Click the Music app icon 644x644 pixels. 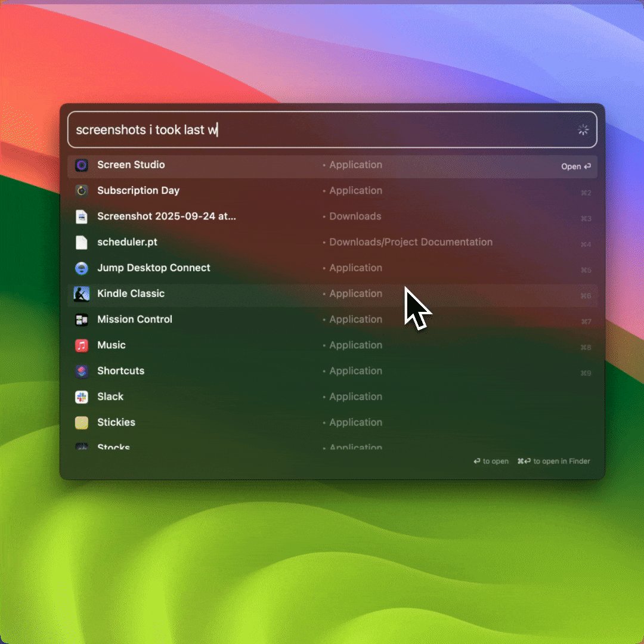click(81, 345)
